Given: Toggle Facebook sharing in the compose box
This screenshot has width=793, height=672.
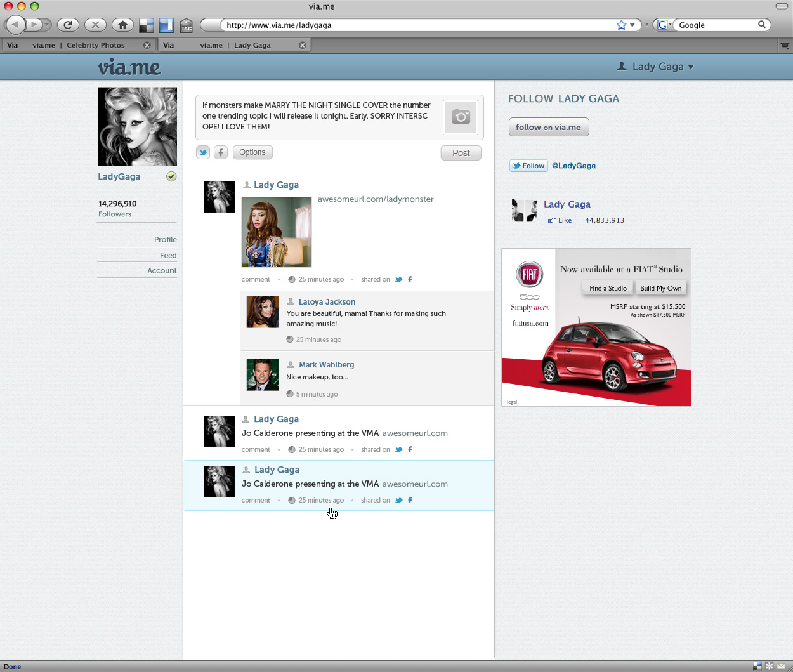Looking at the screenshot, I should 221,152.
